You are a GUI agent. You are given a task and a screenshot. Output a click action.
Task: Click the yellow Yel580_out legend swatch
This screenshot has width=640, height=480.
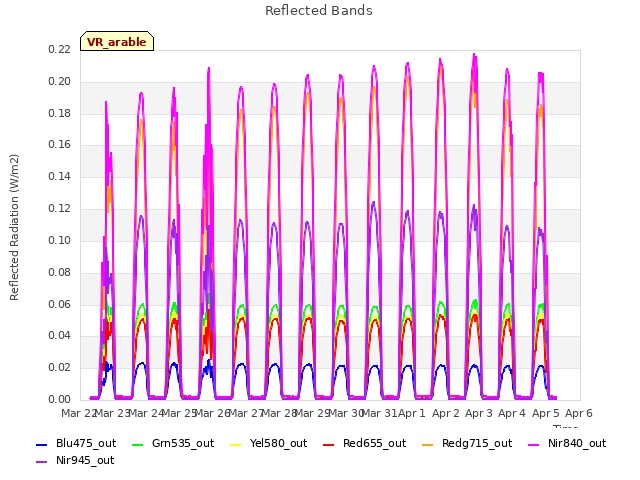[236, 444]
